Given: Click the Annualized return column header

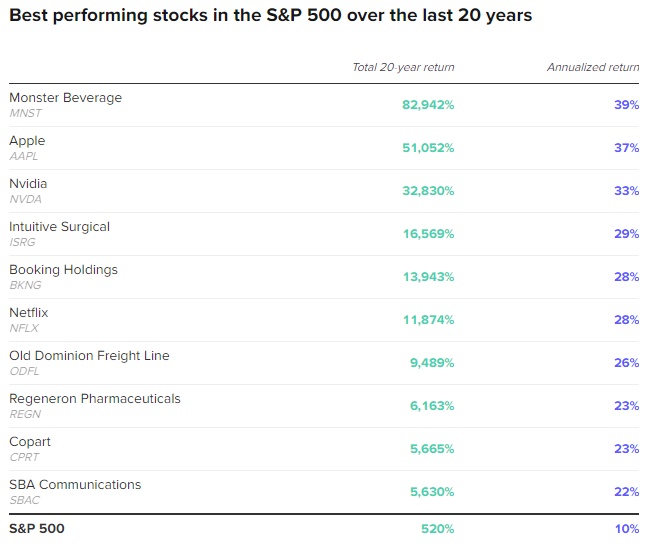Looking at the screenshot, I should (593, 68).
